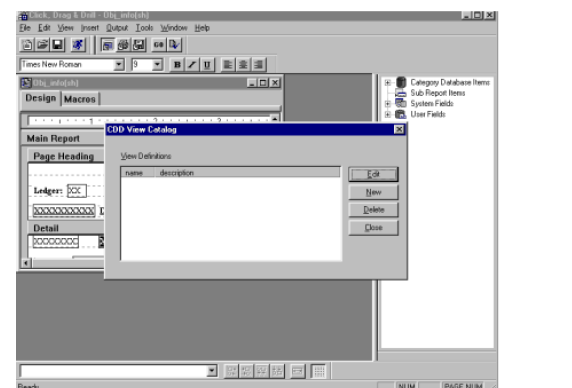
Task: Switch to the Design tab
Action: [x=40, y=98]
